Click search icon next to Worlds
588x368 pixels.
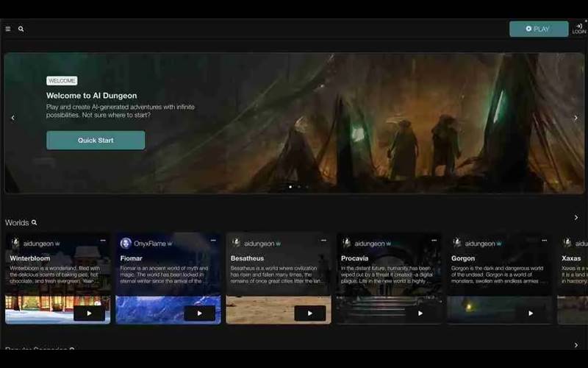(x=34, y=223)
